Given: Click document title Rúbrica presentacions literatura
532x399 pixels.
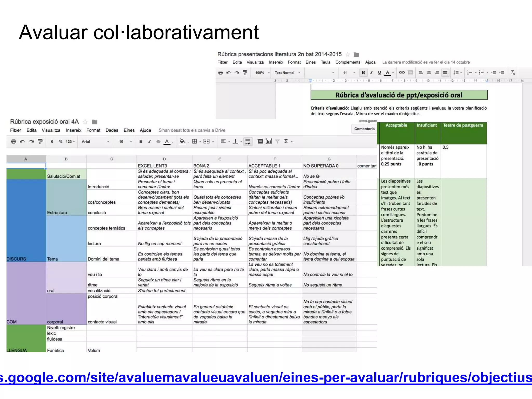Looking at the screenshot, I should click(x=279, y=54).
